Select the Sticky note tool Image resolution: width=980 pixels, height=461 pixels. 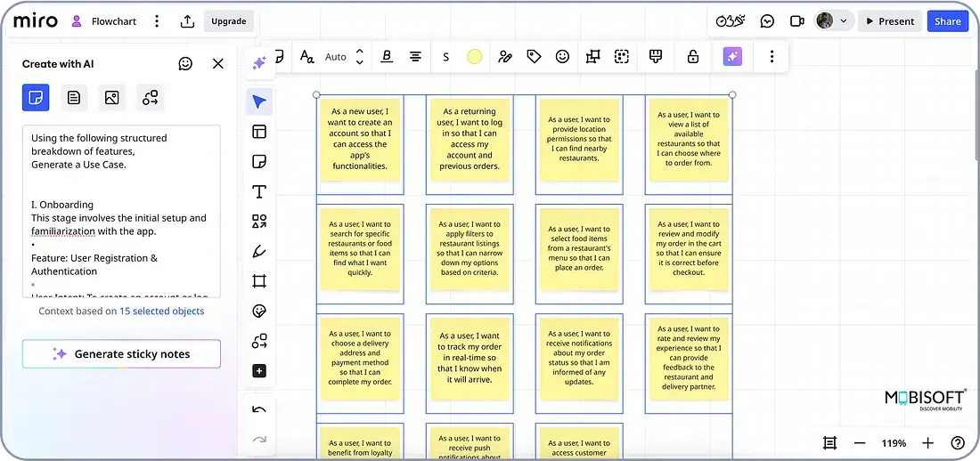[259, 162]
